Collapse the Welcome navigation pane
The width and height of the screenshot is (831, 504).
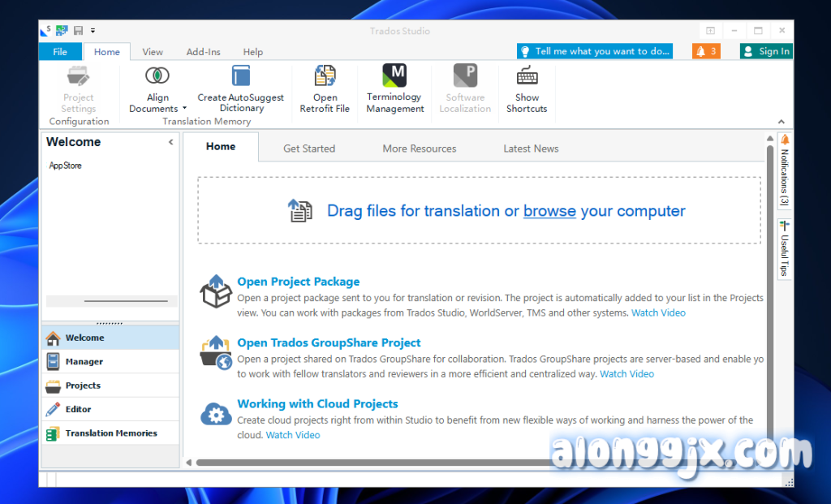click(170, 142)
